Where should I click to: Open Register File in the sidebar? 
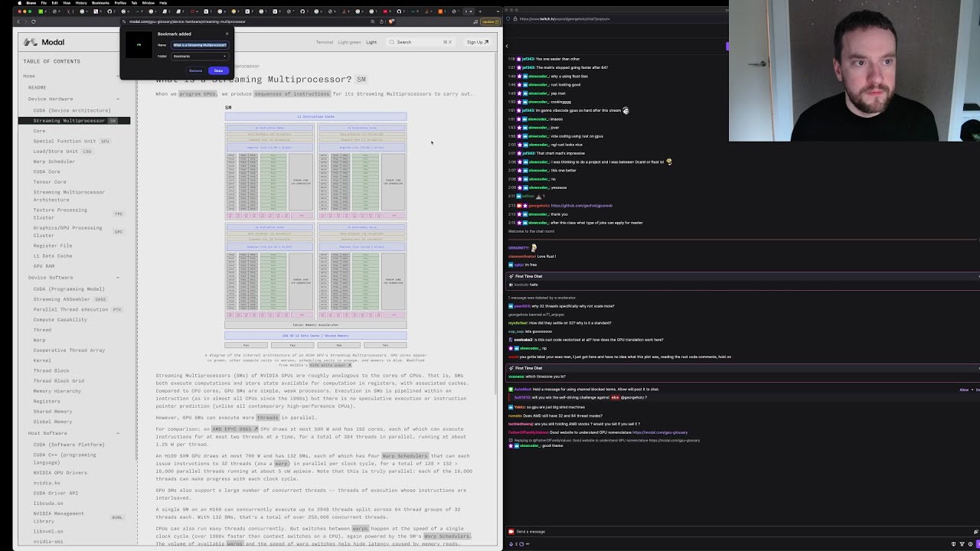point(53,246)
